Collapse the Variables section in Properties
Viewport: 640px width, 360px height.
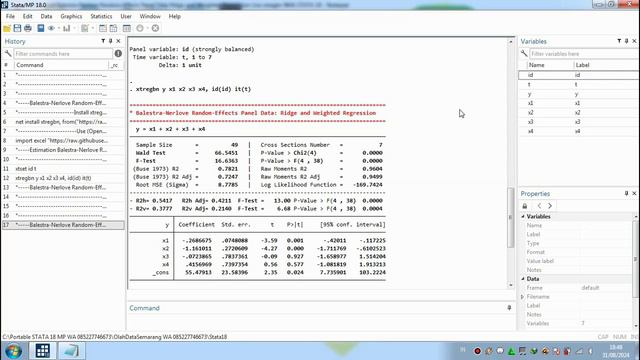tap(523, 216)
